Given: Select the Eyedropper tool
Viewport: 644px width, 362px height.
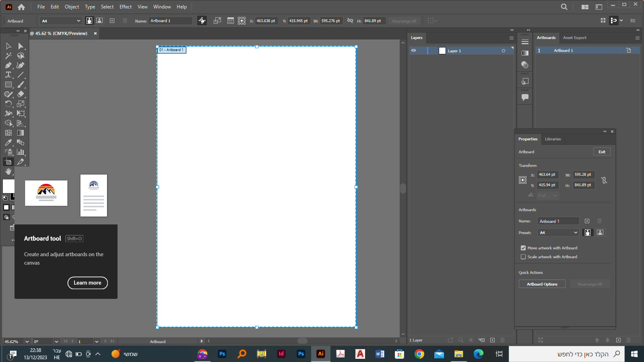Looking at the screenshot, I should [x=8, y=142].
